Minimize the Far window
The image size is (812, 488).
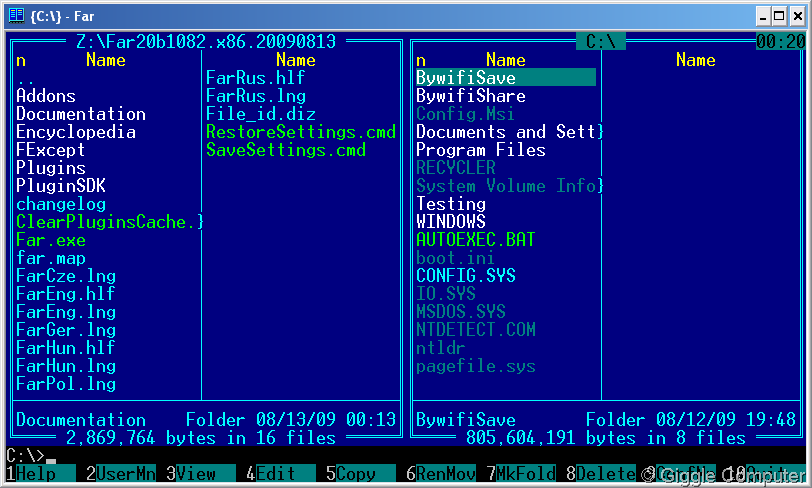coord(762,16)
